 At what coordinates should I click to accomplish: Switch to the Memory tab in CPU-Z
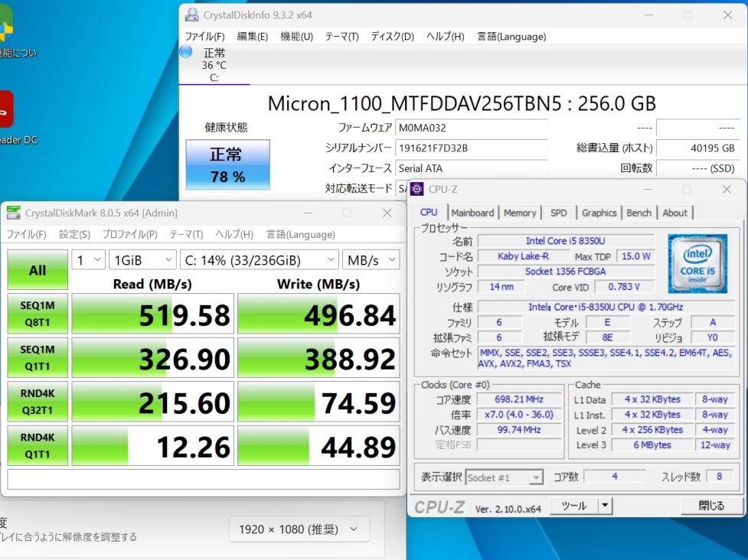[x=520, y=213]
